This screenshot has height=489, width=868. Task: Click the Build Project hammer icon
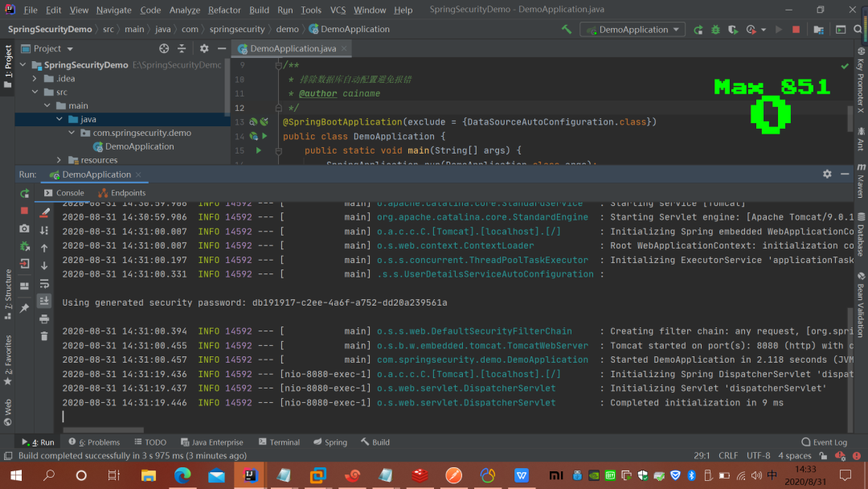567,29
